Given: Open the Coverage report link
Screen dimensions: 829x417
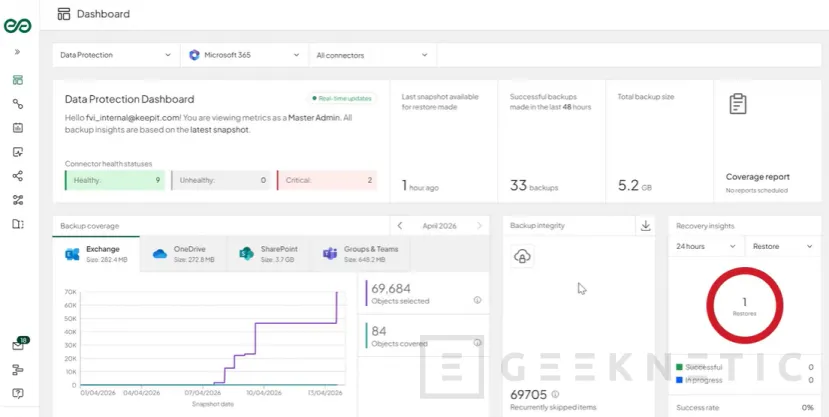Looking at the screenshot, I should click(x=758, y=177).
